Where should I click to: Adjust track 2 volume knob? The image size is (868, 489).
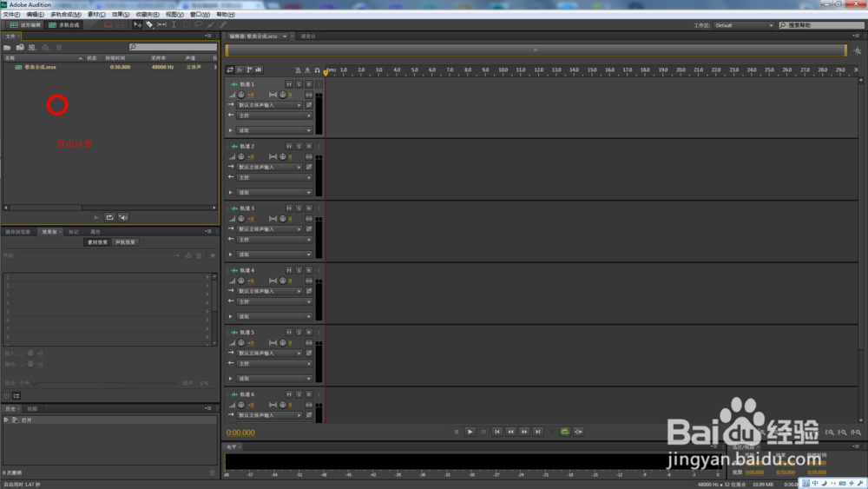(241, 156)
